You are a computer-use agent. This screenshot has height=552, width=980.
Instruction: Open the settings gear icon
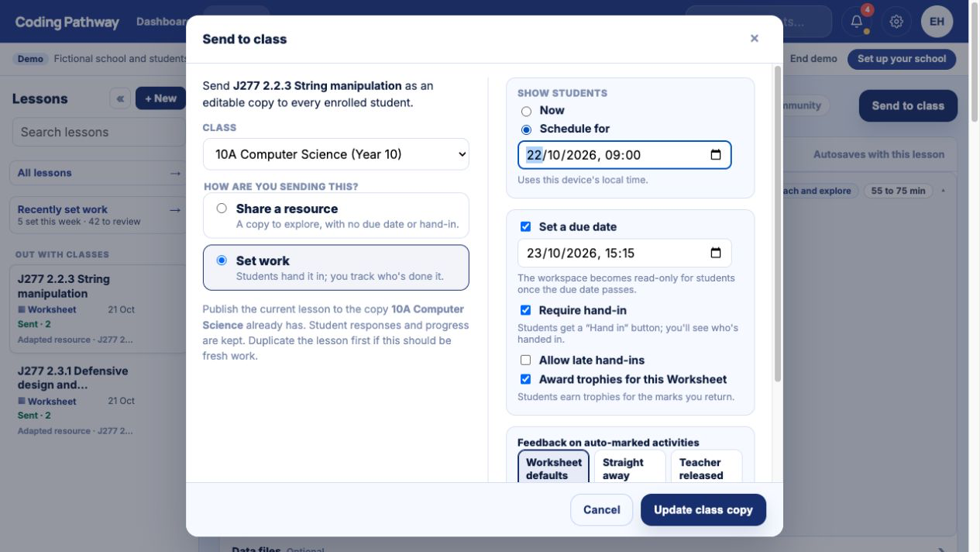pos(896,22)
